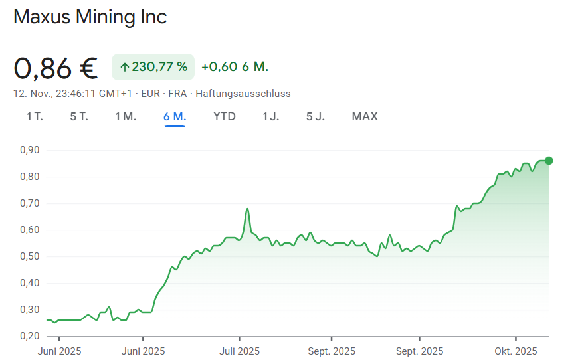This screenshot has width=588, height=364.
Task: Select the 1 J. time range
Action: pos(270,116)
